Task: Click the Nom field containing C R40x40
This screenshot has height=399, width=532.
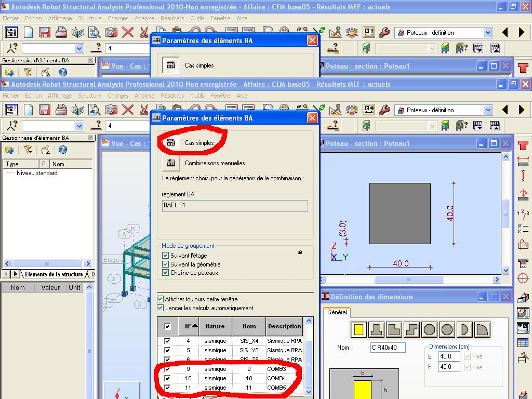Action: [x=388, y=348]
